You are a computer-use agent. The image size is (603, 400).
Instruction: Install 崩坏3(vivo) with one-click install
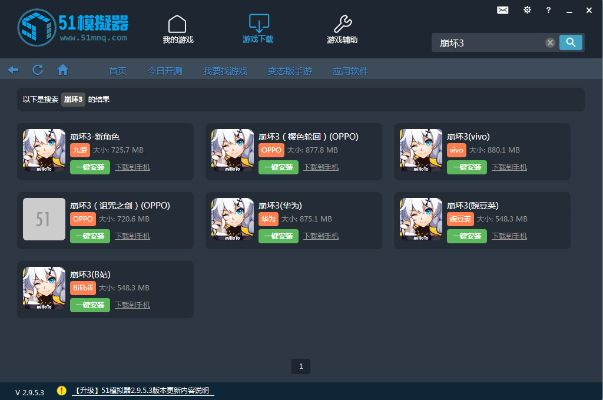(467, 167)
